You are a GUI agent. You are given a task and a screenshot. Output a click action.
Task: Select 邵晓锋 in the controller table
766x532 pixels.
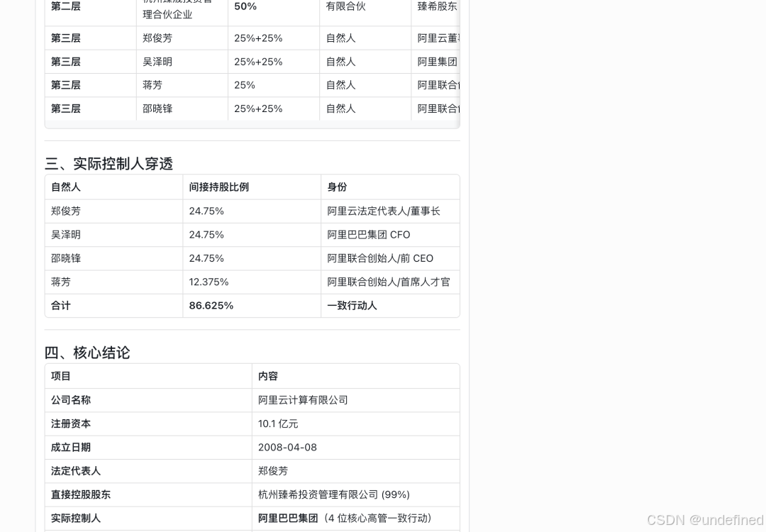click(65, 258)
